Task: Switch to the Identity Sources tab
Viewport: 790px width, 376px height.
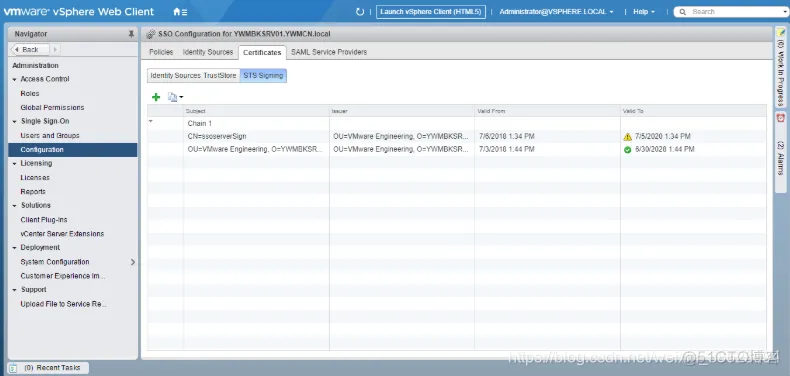Action: coord(208,52)
